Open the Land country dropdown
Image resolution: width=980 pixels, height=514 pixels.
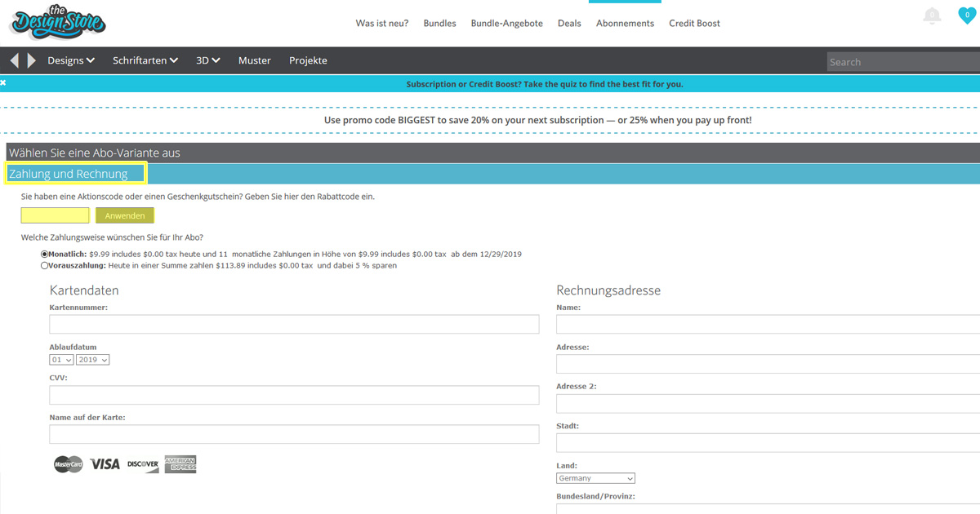pos(595,479)
